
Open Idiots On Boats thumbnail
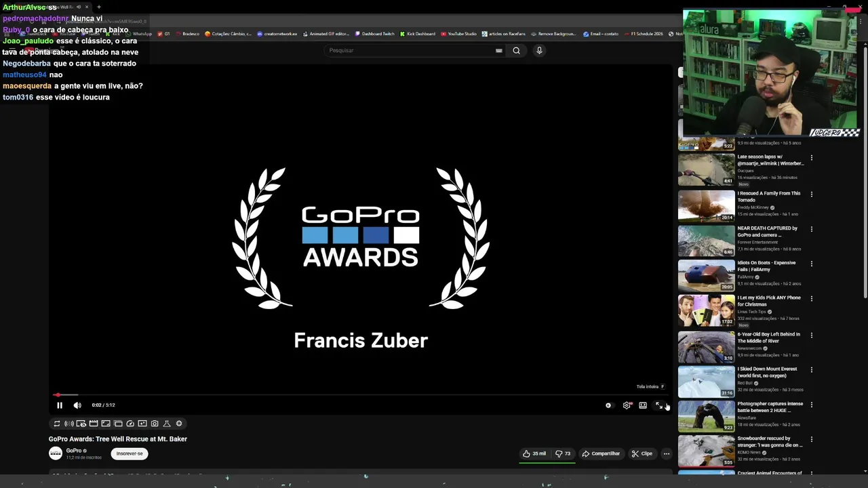tap(707, 274)
